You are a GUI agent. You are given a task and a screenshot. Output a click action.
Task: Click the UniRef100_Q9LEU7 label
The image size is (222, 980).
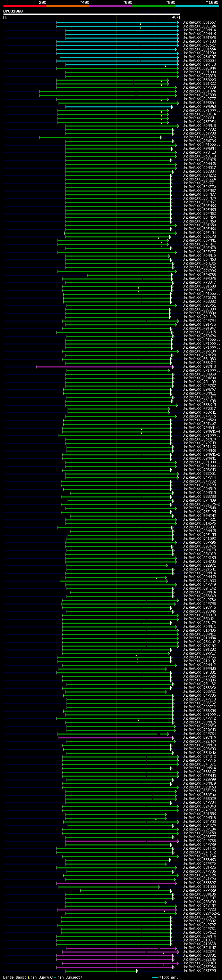coord(199,898)
